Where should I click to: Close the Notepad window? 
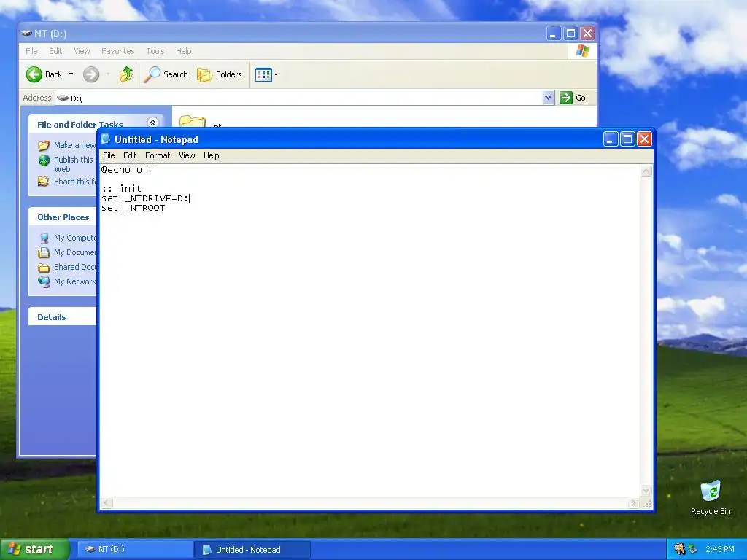[x=645, y=139]
